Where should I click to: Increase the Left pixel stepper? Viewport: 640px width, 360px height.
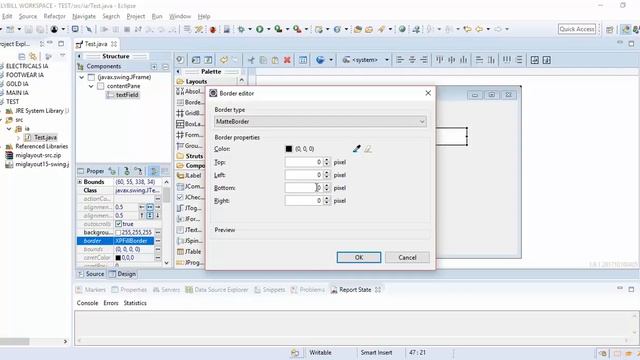tap(327, 173)
